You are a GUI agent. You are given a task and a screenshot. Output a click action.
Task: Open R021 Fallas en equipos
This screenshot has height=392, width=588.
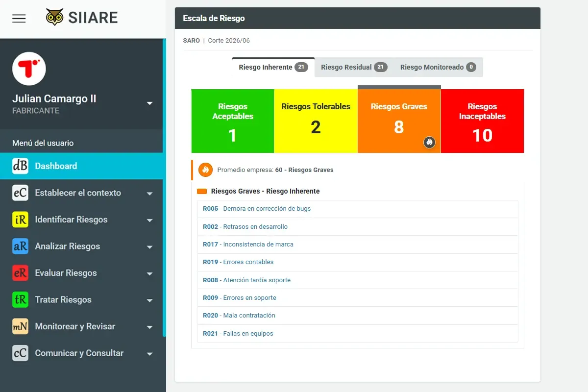357,334
